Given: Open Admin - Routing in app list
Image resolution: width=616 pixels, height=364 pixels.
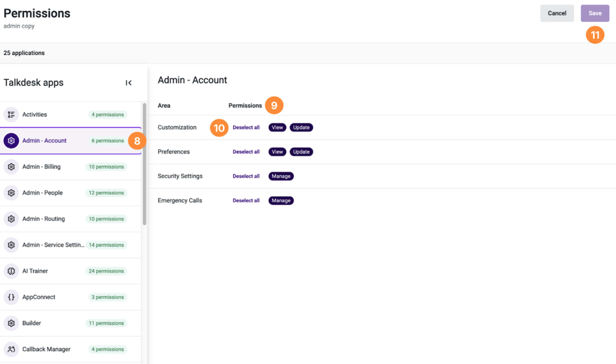Looking at the screenshot, I should 71,219.
